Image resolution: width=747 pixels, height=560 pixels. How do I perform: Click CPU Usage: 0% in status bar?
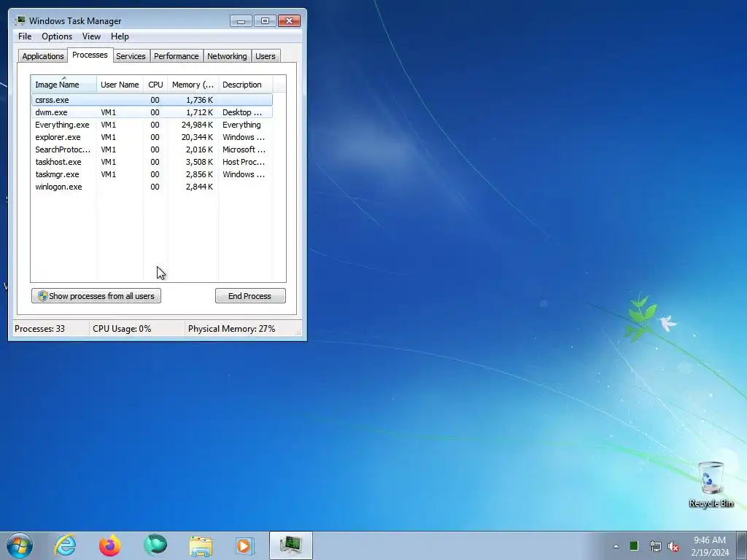point(122,329)
